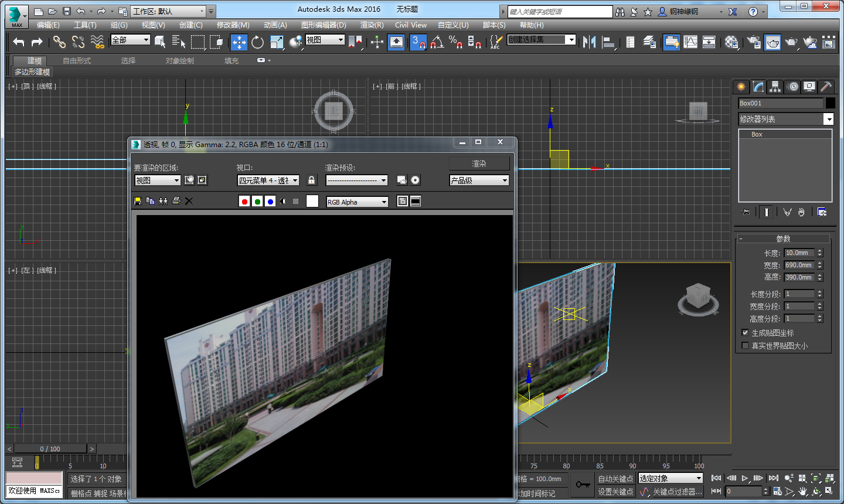Click Pin Stack icon under modifier stack
Viewport: 844px width, 504px height.
[745, 212]
